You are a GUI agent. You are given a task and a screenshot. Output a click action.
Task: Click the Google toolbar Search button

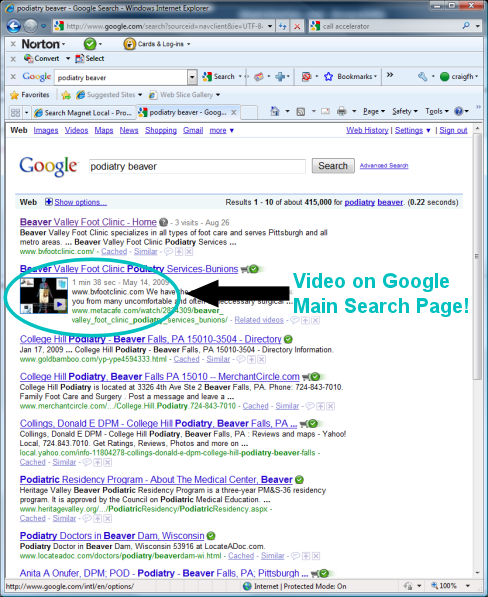pyautogui.click(x=218, y=77)
